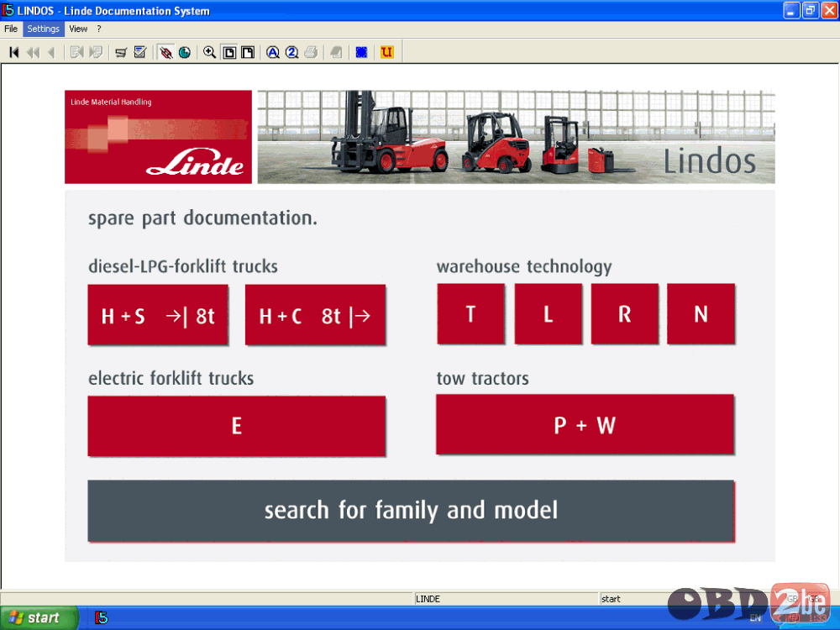Click the yellow U icon in toolbar
Screen dimensions: 840x630
(386, 52)
